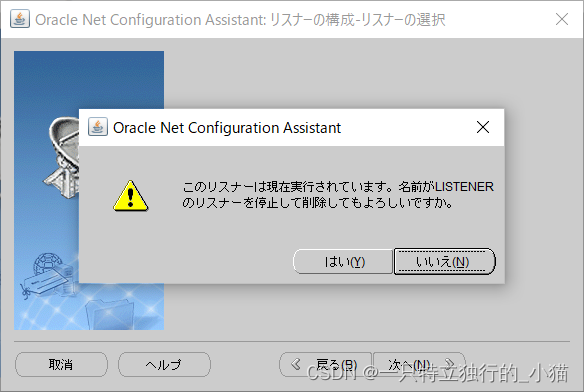Open ヘルプ in the main window
The height and width of the screenshot is (392, 584).
(164, 364)
